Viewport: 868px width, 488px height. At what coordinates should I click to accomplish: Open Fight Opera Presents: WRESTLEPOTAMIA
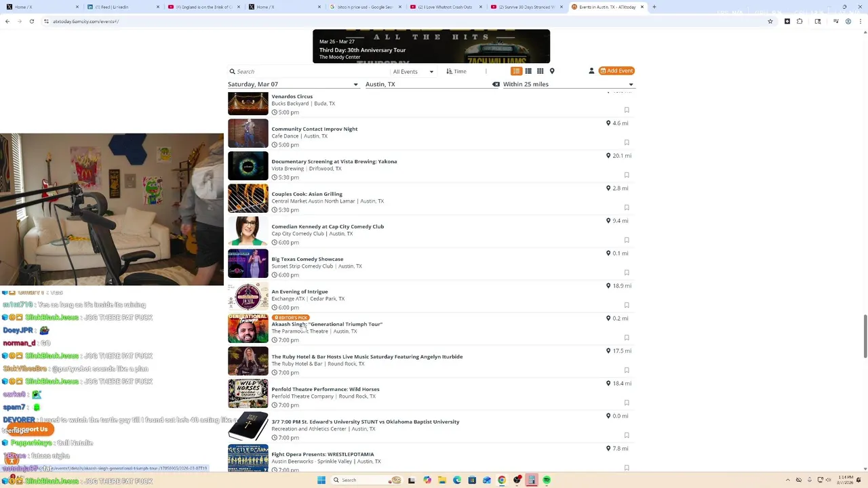pyautogui.click(x=322, y=454)
